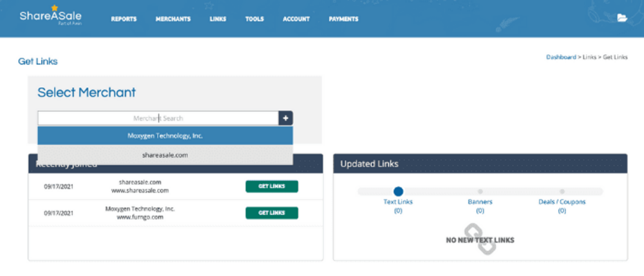Open the Reports menu
The image size is (644, 276).
(124, 19)
